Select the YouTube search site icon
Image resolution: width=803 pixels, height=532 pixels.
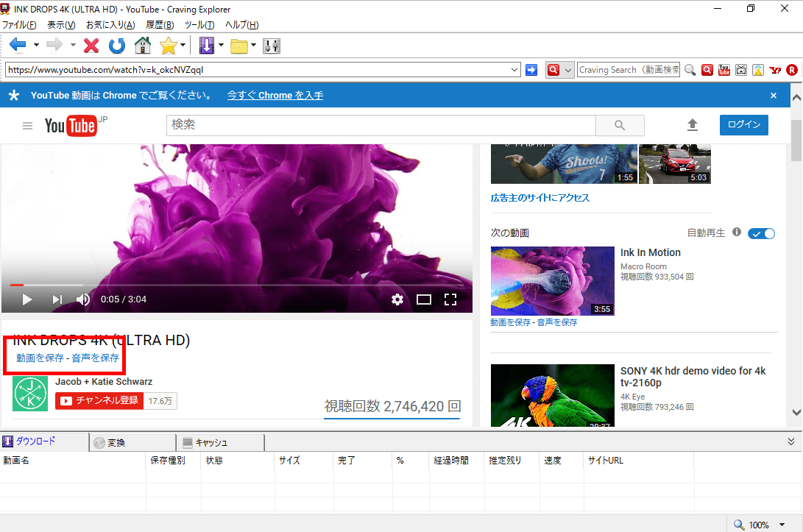(724, 70)
